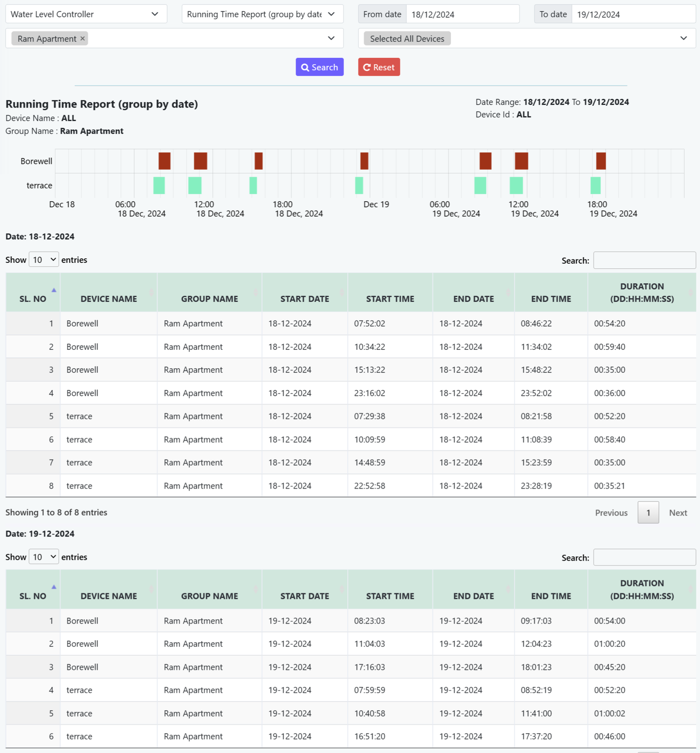Click the purple Search button

(319, 67)
